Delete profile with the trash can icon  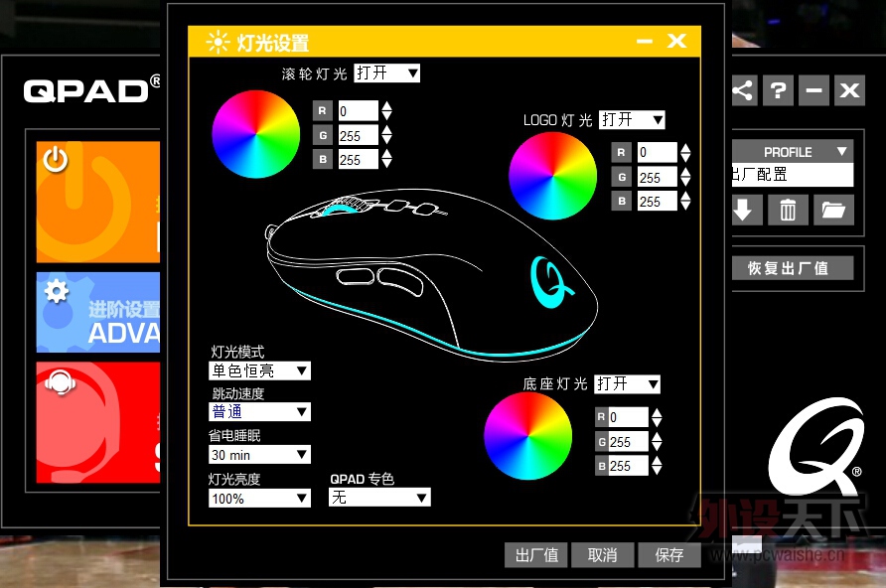(x=788, y=210)
